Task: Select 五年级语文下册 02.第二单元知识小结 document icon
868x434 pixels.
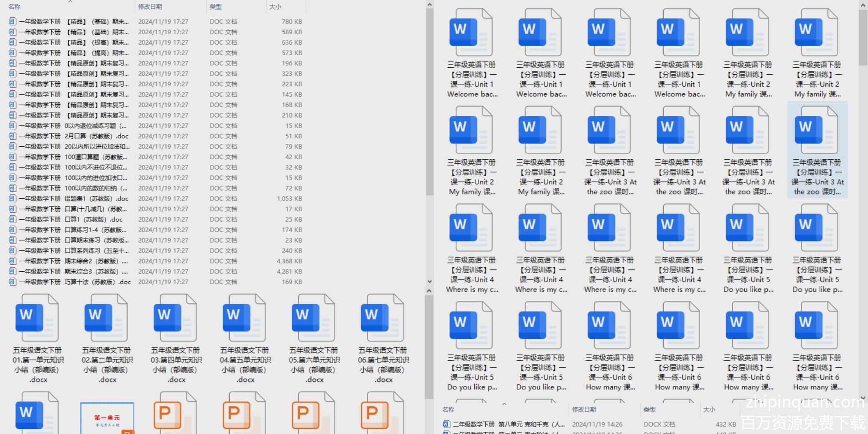Action: [106, 319]
